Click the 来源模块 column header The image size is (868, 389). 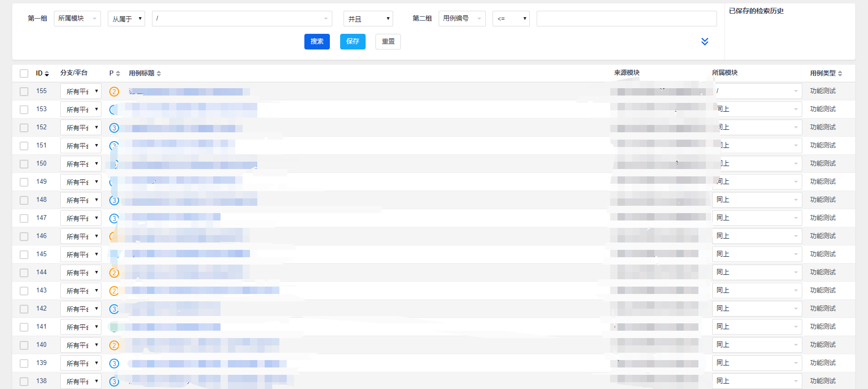pos(627,73)
